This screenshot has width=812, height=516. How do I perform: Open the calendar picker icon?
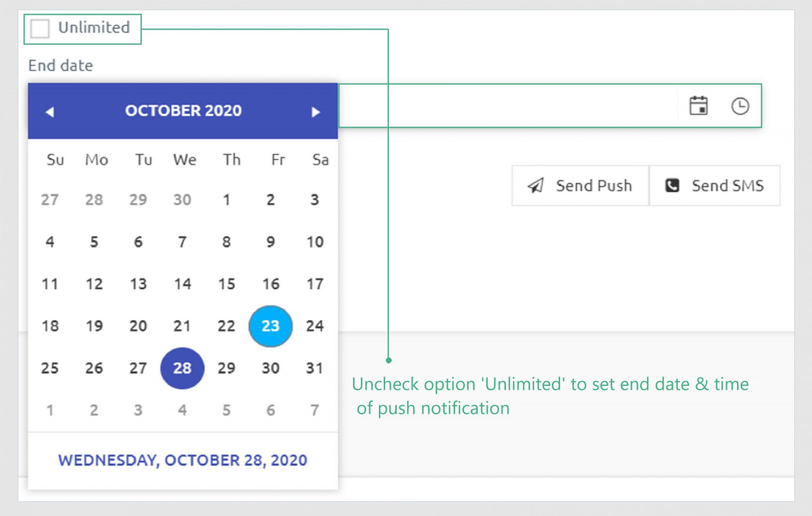click(699, 106)
